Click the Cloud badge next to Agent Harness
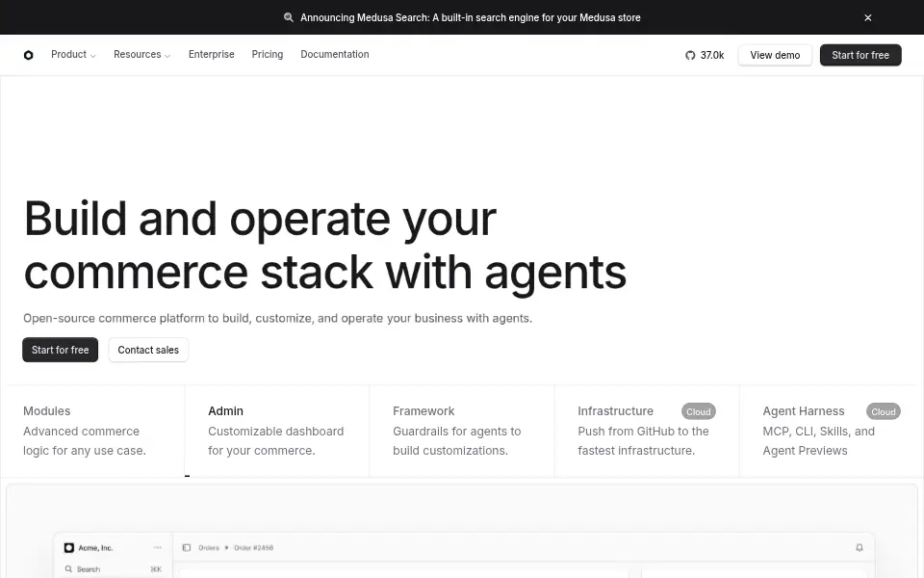Image resolution: width=924 pixels, height=578 pixels. (x=884, y=411)
